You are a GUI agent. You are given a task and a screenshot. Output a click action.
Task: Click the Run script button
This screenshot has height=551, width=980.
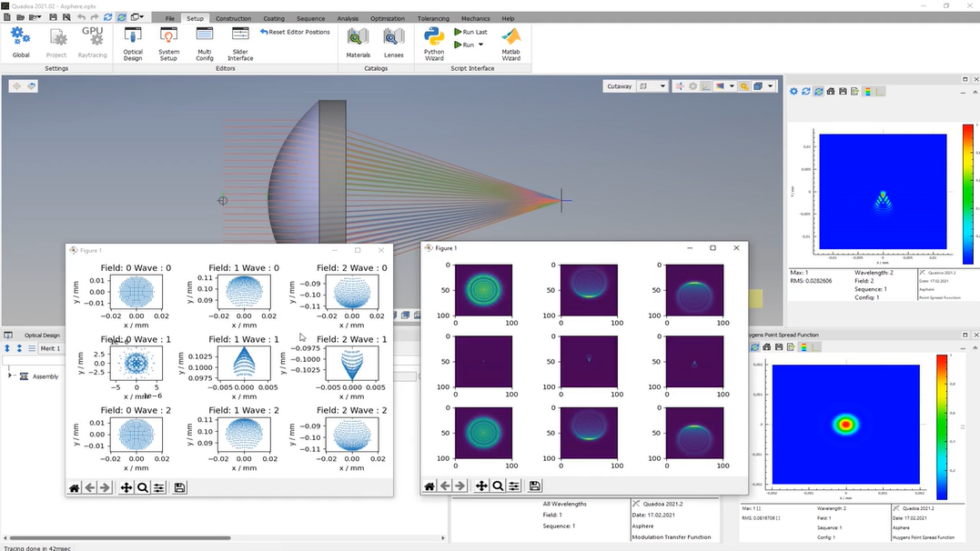click(464, 45)
